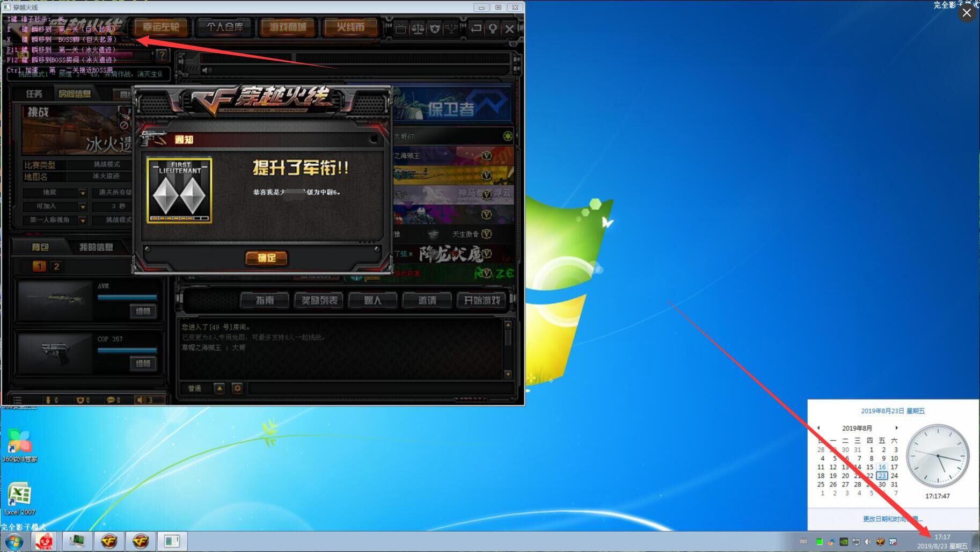Click the first CrossFire taskbar icon
The width and height of the screenshot is (980, 552).
(109, 541)
